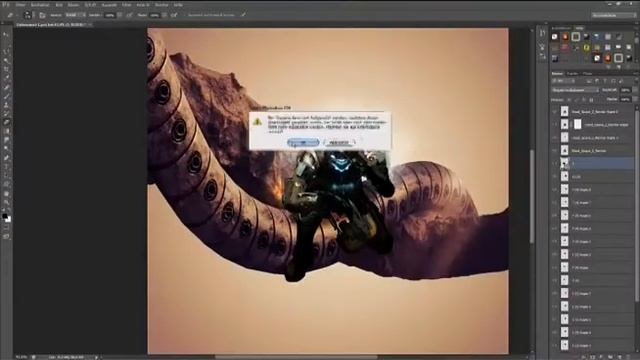Image resolution: width=640 pixels, height=360 pixels.
Task: Select the Zoom tool
Action: click(6, 202)
